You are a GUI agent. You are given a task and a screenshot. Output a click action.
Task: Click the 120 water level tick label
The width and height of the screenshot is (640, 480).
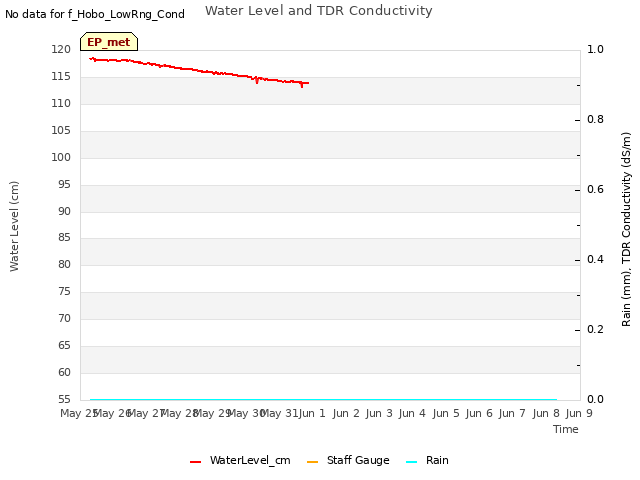point(61,49)
